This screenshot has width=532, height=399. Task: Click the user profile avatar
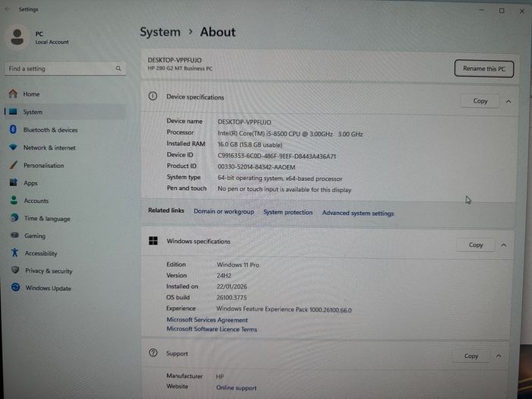[17, 36]
